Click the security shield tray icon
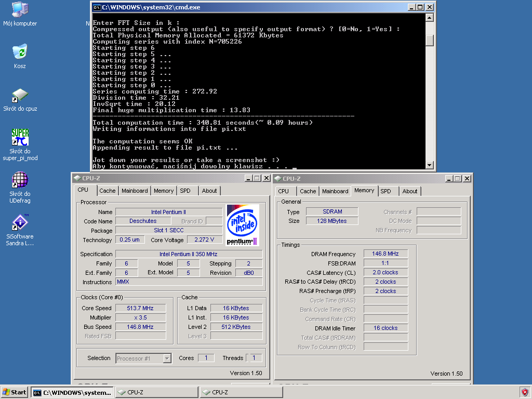Viewport: 532px width, 399px height. (525, 392)
